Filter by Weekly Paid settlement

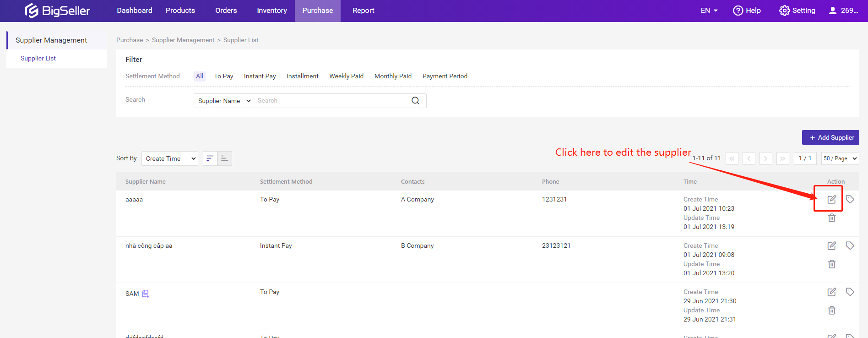347,76
